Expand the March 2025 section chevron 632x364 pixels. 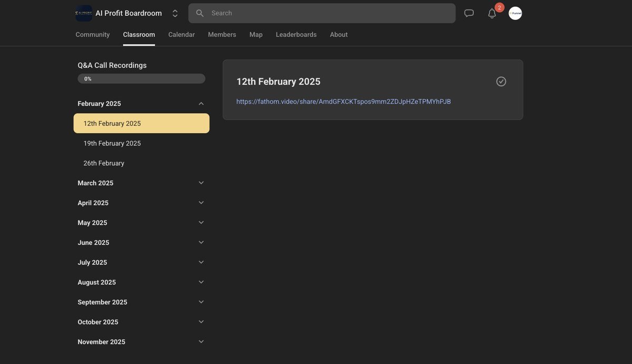(201, 183)
